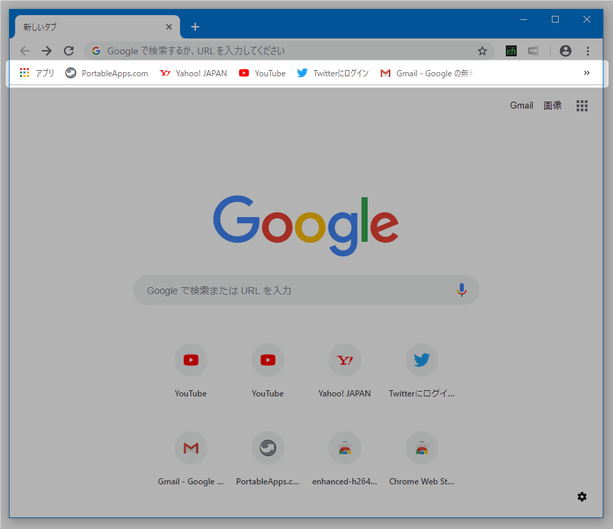This screenshot has height=529, width=613.
Task: Click the forward navigation arrow
Action: tap(47, 51)
